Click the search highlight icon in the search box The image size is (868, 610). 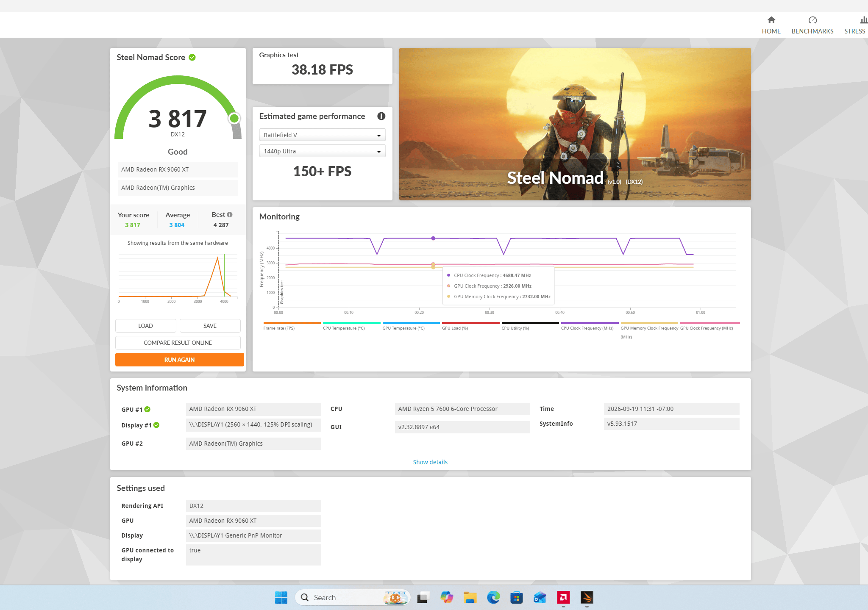[395, 598]
